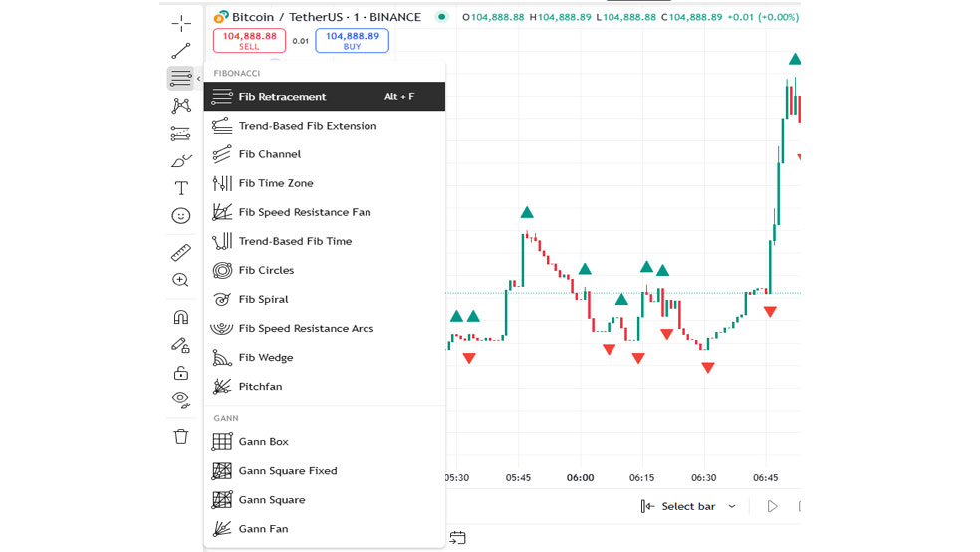Click the trash remove objects icon
The height and width of the screenshot is (552, 980).
click(x=181, y=437)
